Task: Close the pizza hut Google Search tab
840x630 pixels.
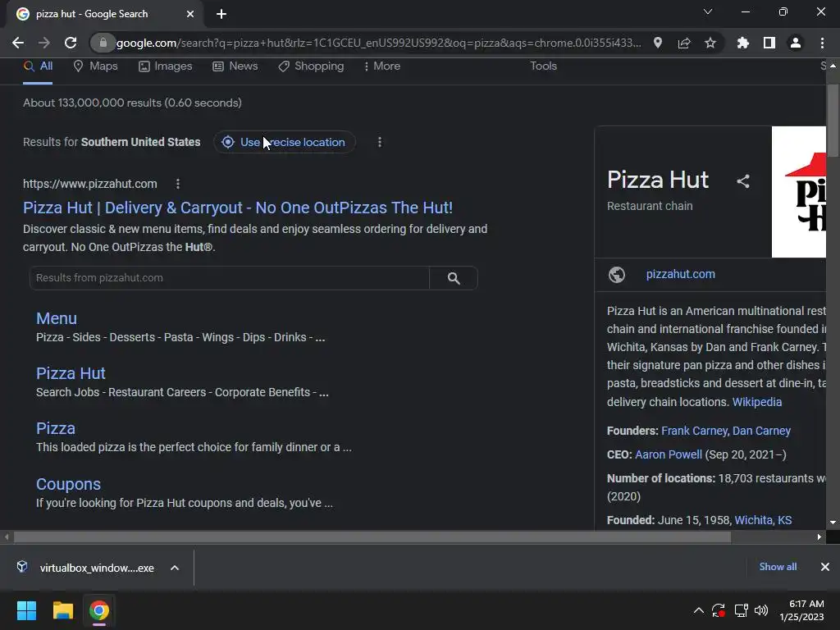Action: (190, 14)
